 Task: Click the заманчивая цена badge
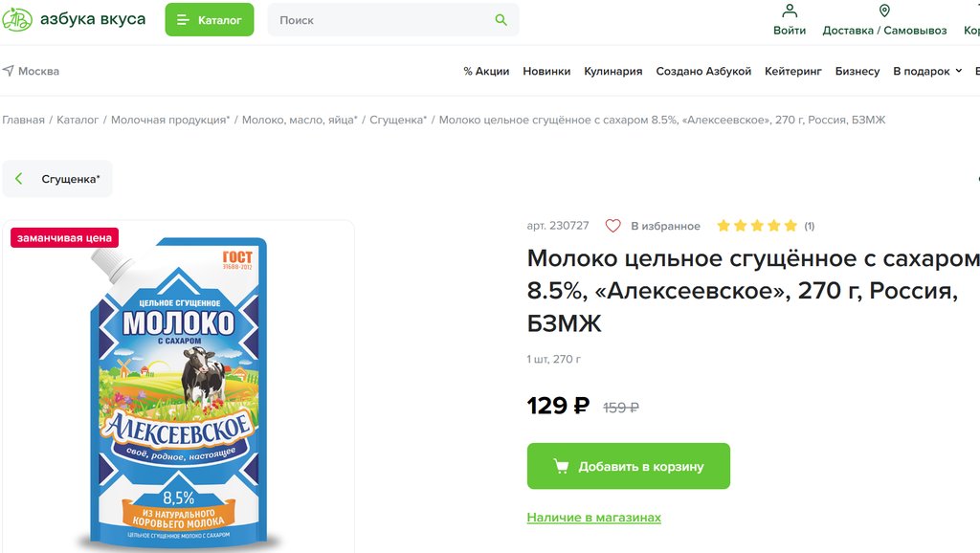pyautogui.click(x=64, y=237)
